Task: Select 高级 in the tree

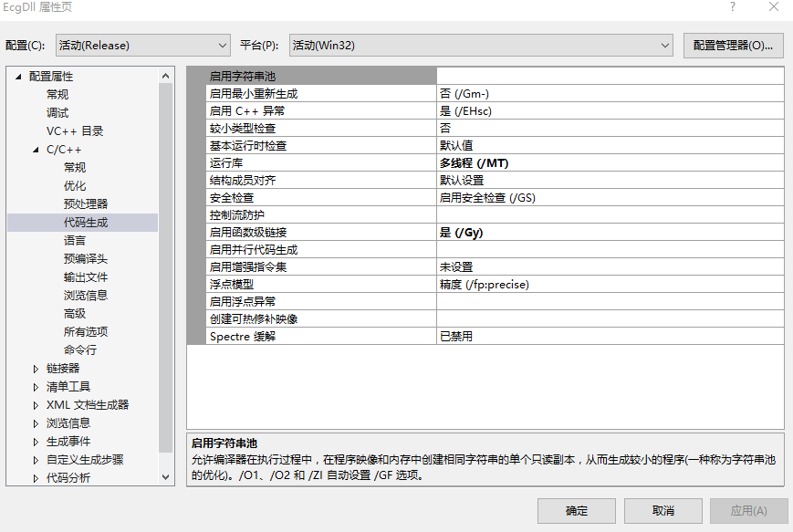Action: pos(75,313)
